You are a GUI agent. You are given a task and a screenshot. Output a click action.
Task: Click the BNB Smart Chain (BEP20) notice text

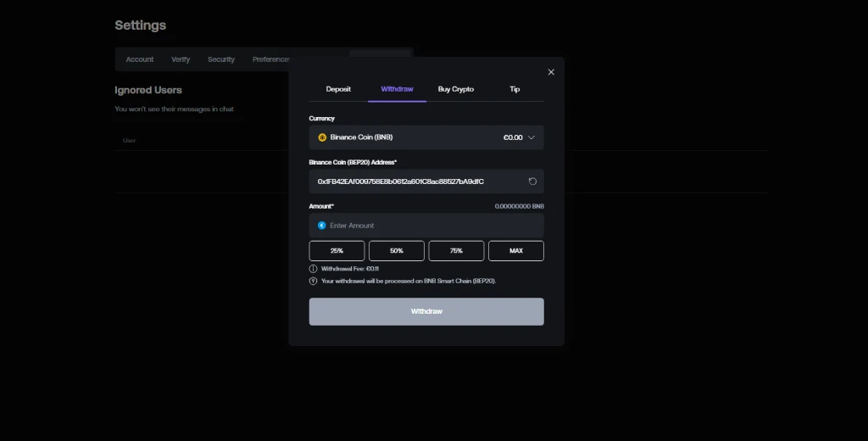[409, 281]
